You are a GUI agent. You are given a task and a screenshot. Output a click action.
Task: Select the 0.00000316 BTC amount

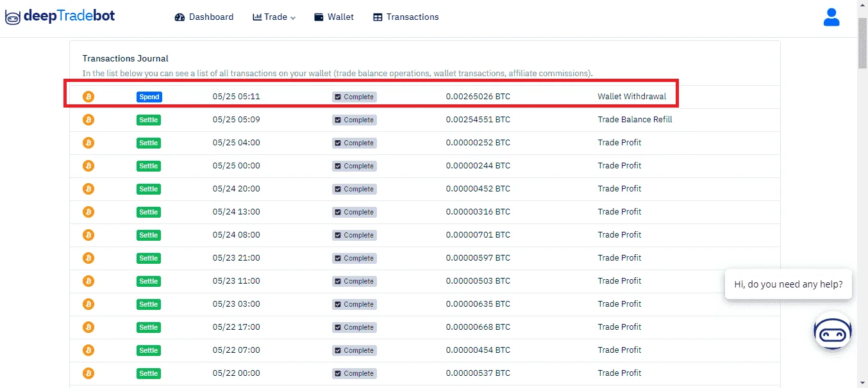click(478, 212)
